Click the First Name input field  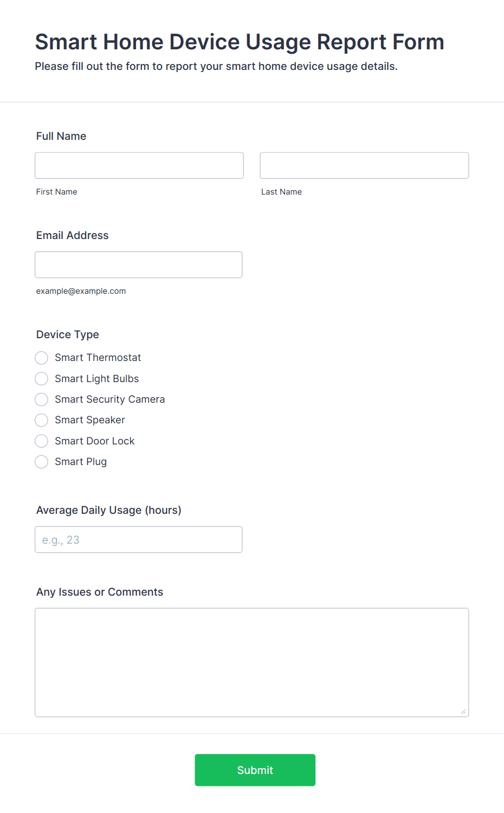click(139, 165)
